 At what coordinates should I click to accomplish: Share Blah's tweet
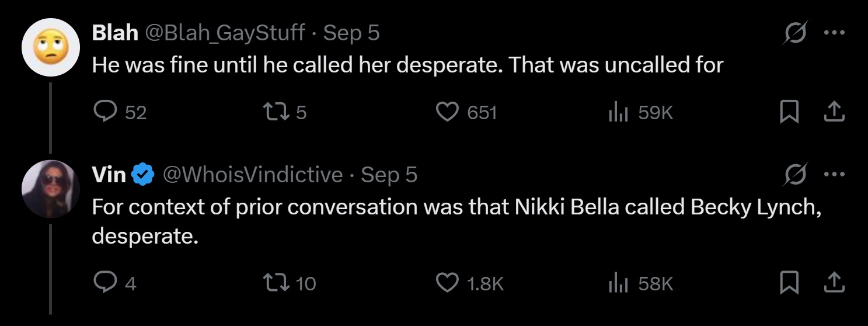click(x=835, y=112)
